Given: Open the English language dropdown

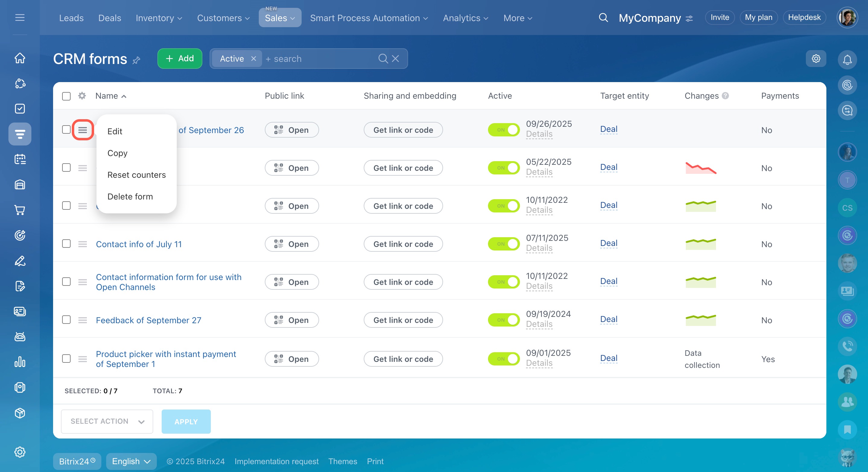Looking at the screenshot, I should click(131, 461).
